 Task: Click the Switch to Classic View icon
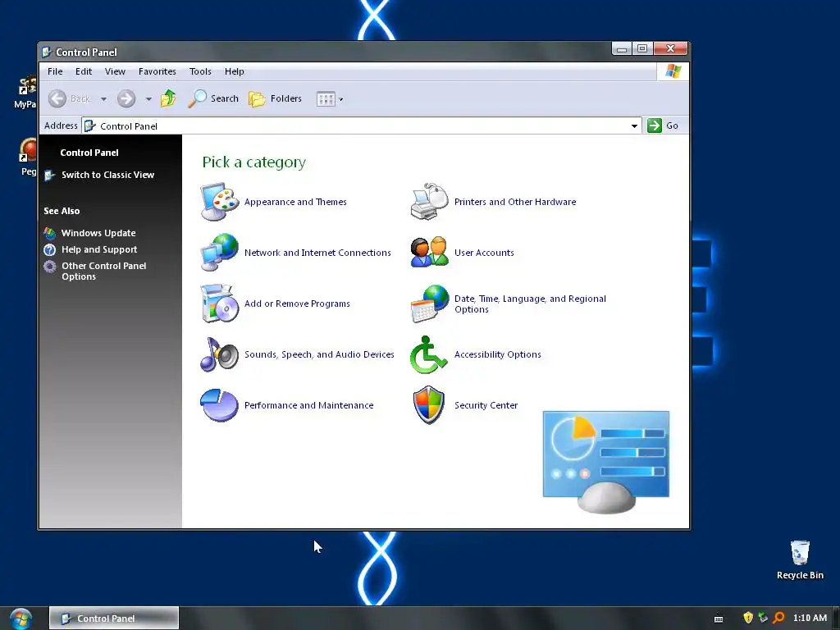point(50,176)
